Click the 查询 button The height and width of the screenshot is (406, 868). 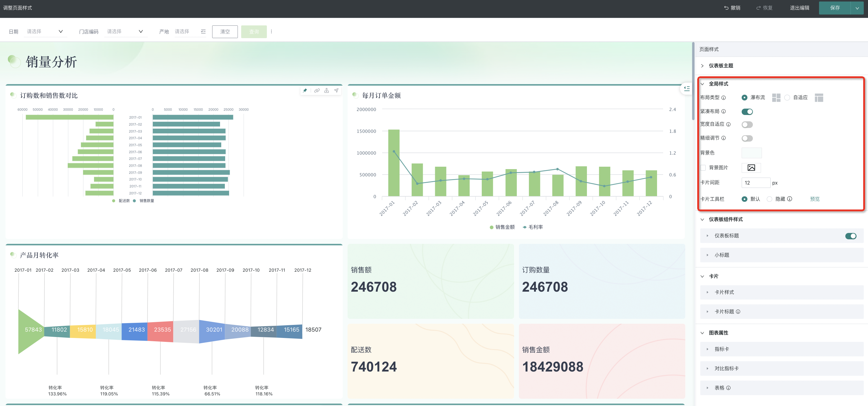(x=254, y=32)
